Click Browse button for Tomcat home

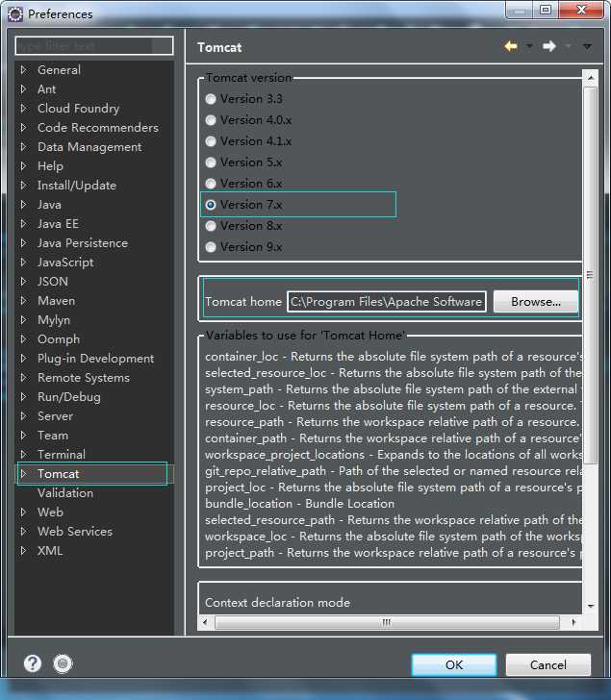coord(536,302)
